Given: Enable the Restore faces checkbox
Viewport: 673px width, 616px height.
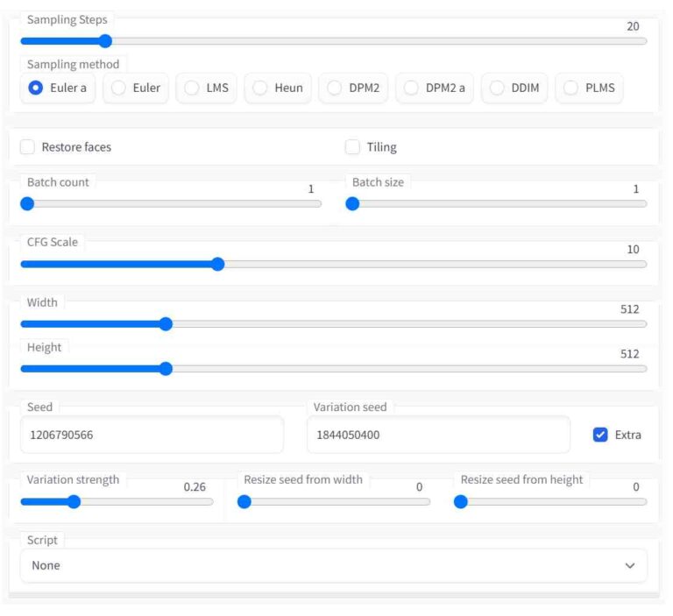Looking at the screenshot, I should (x=28, y=147).
